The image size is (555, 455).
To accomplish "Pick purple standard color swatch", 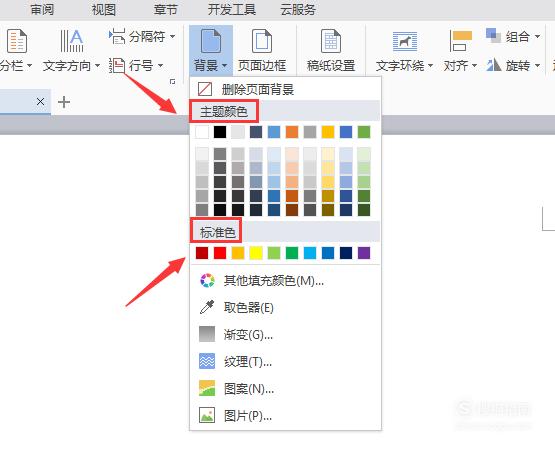I will pyautogui.click(x=364, y=253).
